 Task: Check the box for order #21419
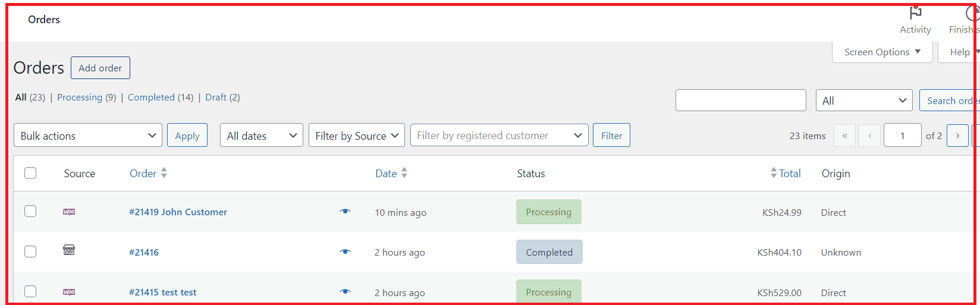(x=30, y=211)
